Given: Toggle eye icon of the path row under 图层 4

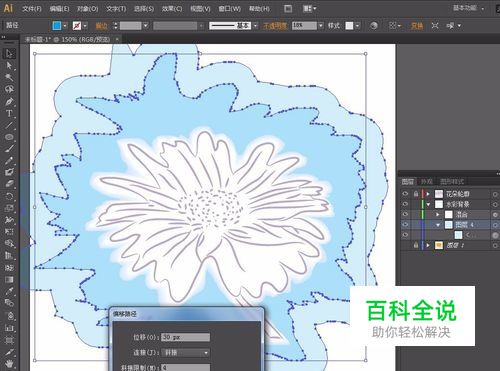Looking at the screenshot, I should pos(405,235).
